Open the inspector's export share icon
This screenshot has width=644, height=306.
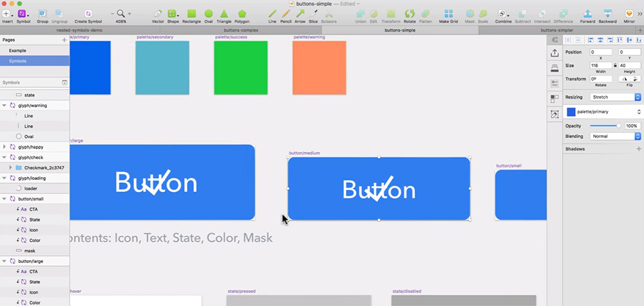(x=555, y=53)
